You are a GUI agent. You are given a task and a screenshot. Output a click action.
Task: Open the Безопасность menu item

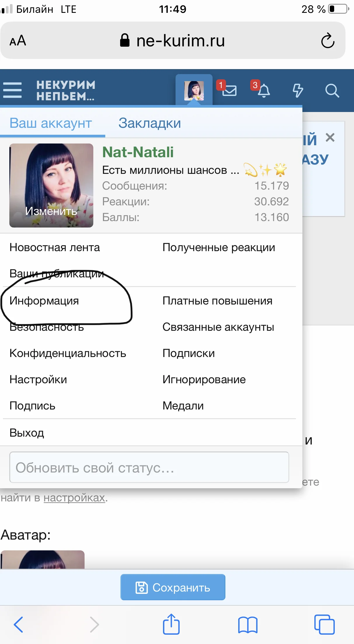47,327
